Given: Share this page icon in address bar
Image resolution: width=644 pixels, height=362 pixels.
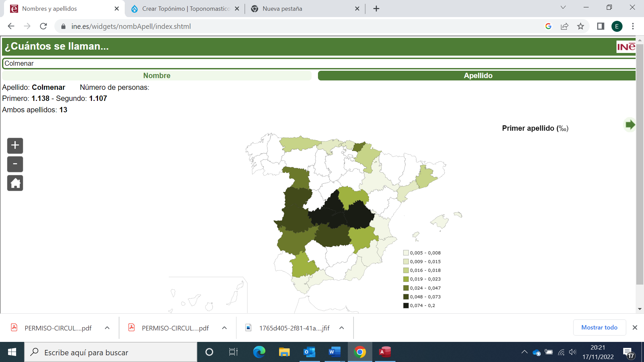Looking at the screenshot, I should pyautogui.click(x=565, y=26).
